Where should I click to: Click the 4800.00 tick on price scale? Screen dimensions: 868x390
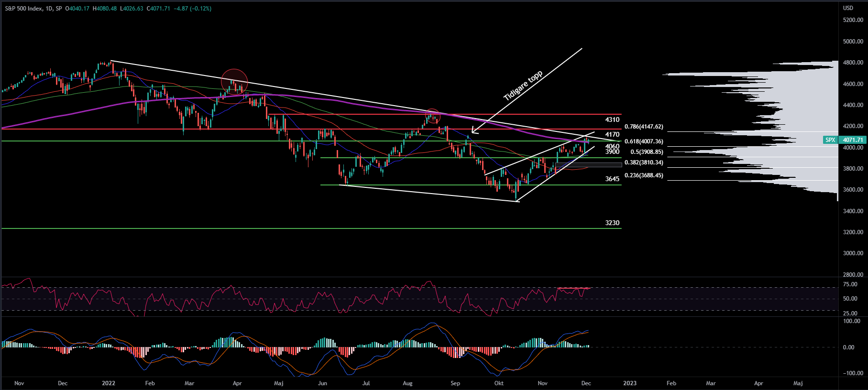(853, 63)
